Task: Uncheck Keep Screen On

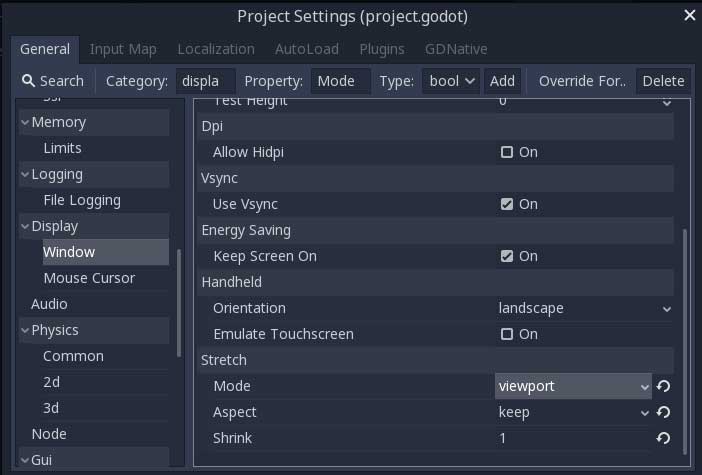Action: pos(507,256)
